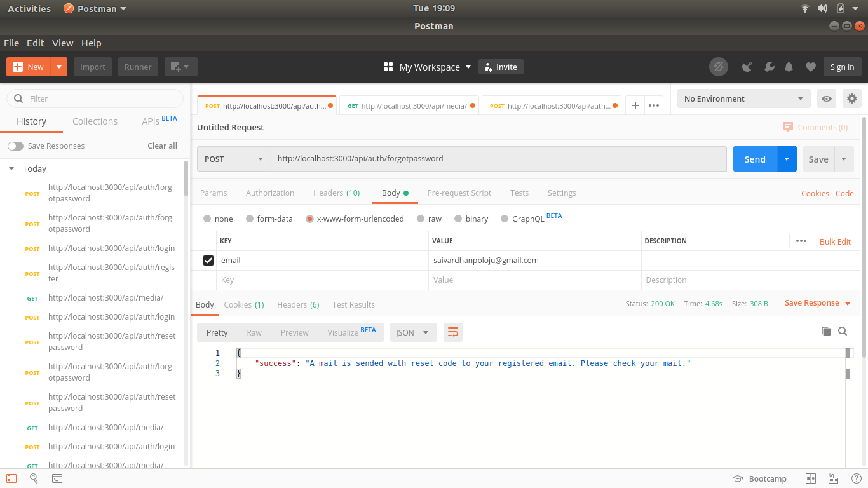The height and width of the screenshot is (488, 868).
Task: Click the Comments (0) icon link
Action: (x=815, y=127)
